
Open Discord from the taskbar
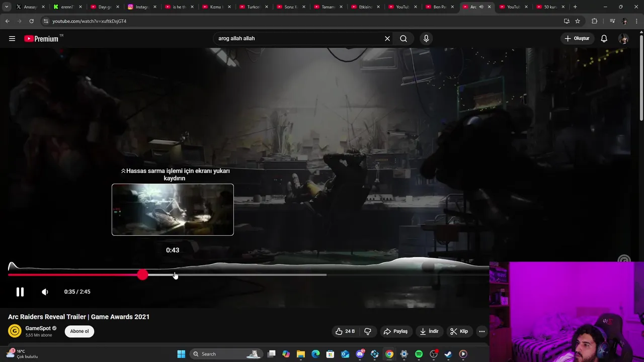click(360, 354)
